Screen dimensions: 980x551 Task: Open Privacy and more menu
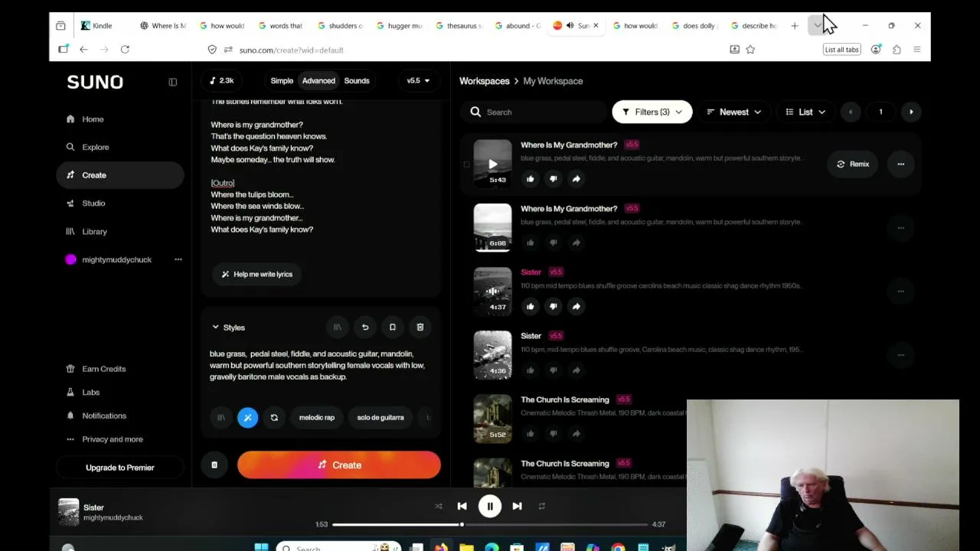112,439
